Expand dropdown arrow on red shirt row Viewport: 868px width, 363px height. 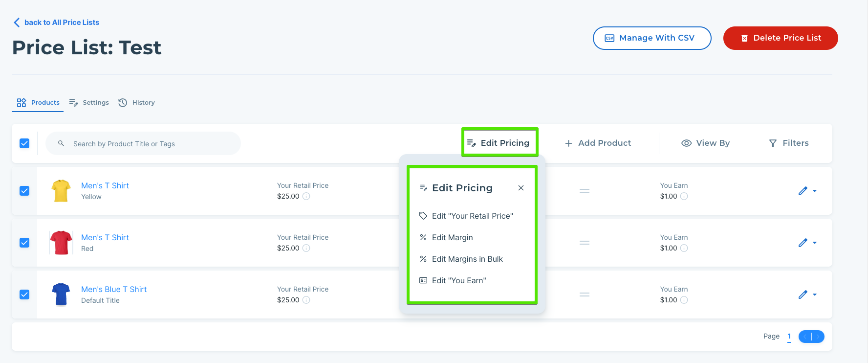point(815,243)
